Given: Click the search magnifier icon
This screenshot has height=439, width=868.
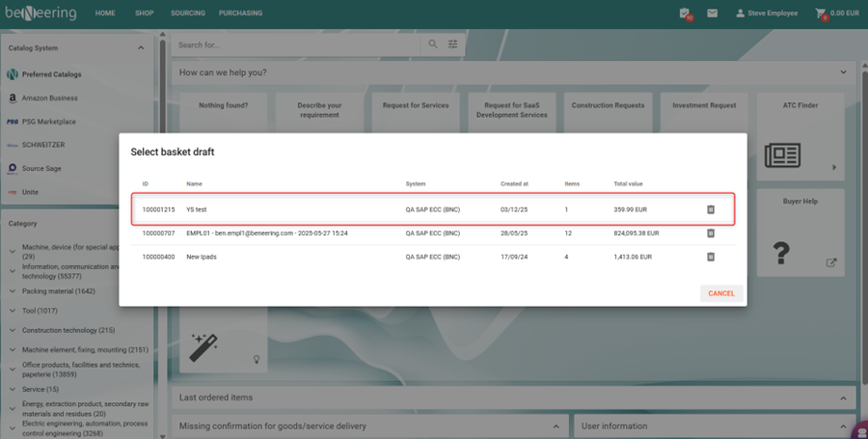Looking at the screenshot, I should click(x=433, y=44).
